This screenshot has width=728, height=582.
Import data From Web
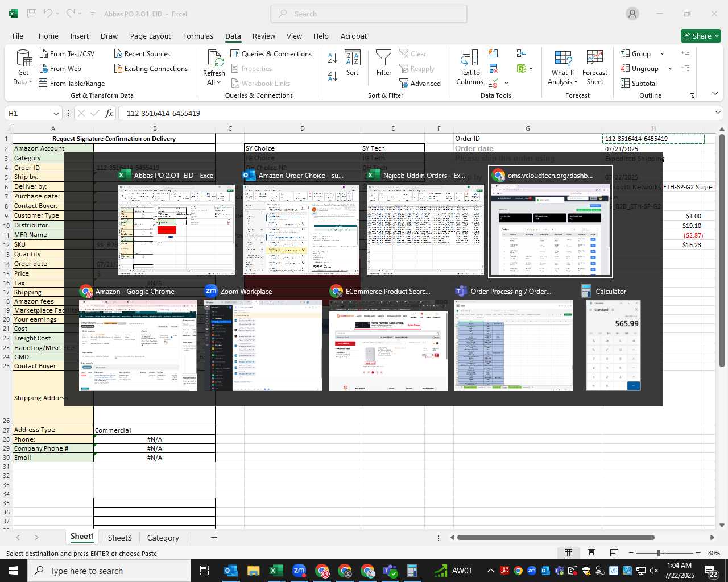point(60,69)
